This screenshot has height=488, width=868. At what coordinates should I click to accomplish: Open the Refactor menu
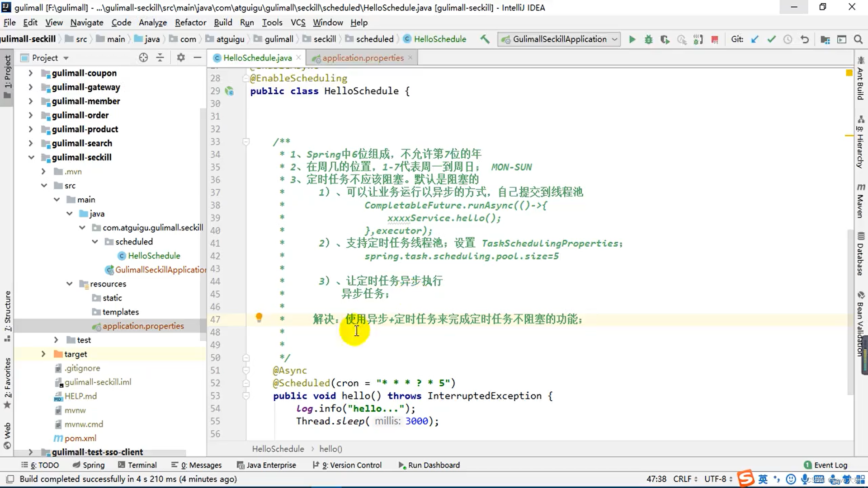pyautogui.click(x=190, y=22)
